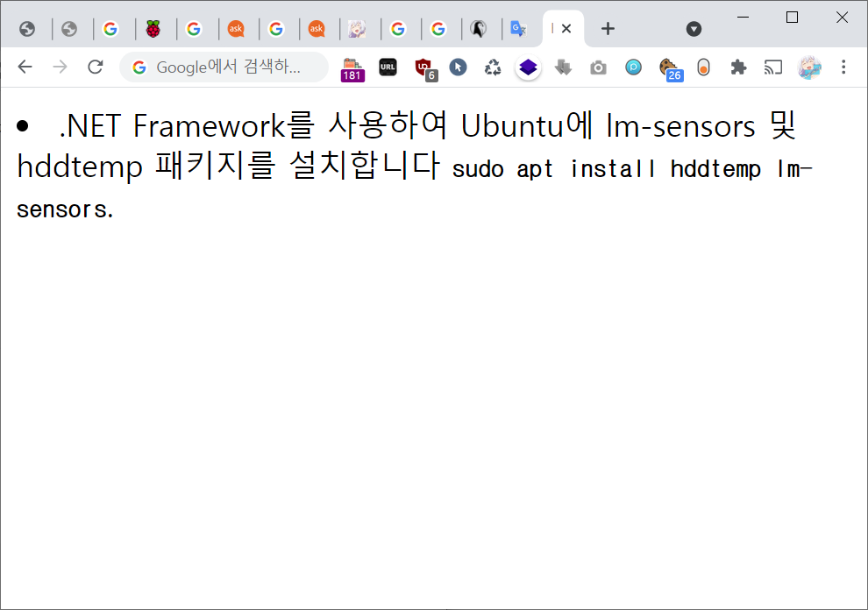Click the word 'Ubuntu' in the text

pyautogui.click(x=512, y=126)
